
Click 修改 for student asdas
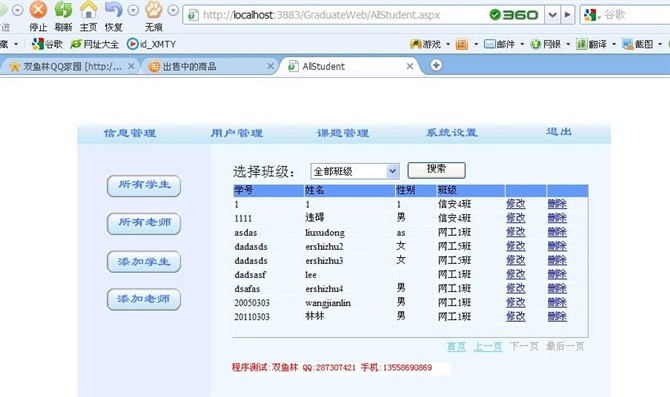516,232
